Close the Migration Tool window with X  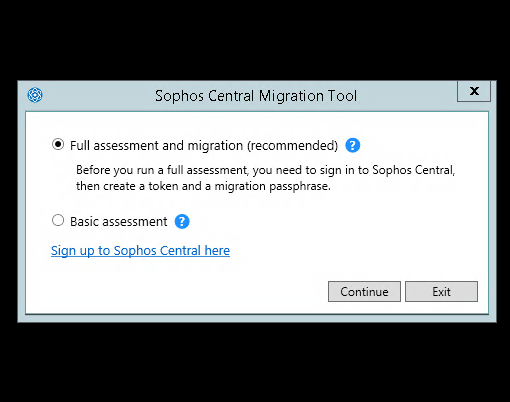[474, 91]
